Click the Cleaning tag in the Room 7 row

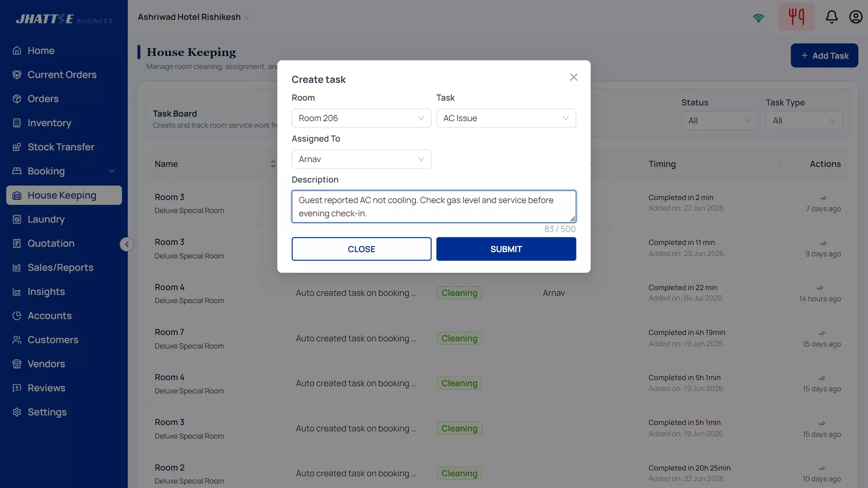tap(459, 338)
